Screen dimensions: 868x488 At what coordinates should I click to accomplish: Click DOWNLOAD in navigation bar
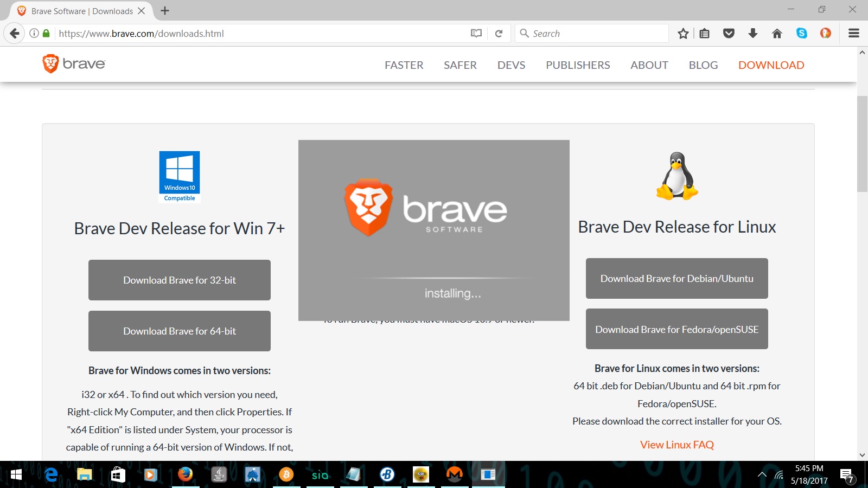(x=771, y=65)
